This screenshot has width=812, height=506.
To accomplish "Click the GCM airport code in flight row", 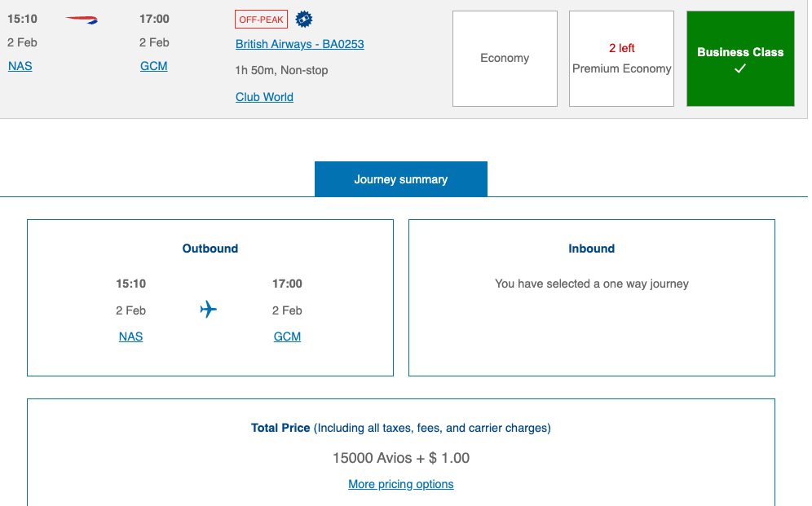I will tap(153, 66).
